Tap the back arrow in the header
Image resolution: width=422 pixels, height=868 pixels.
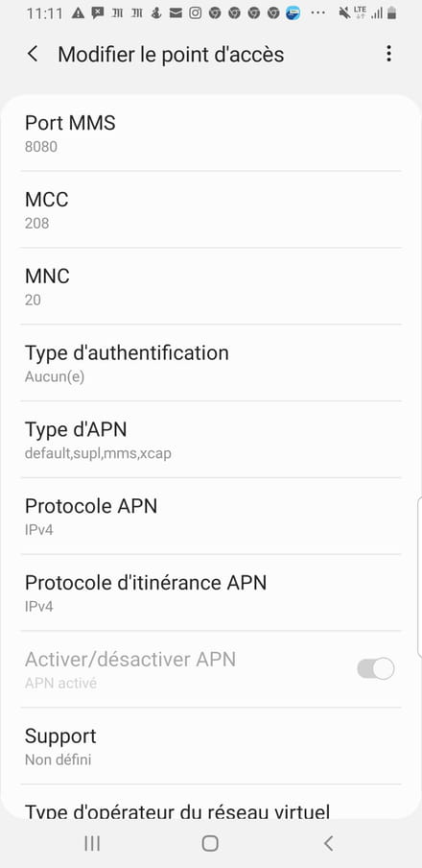(33, 54)
